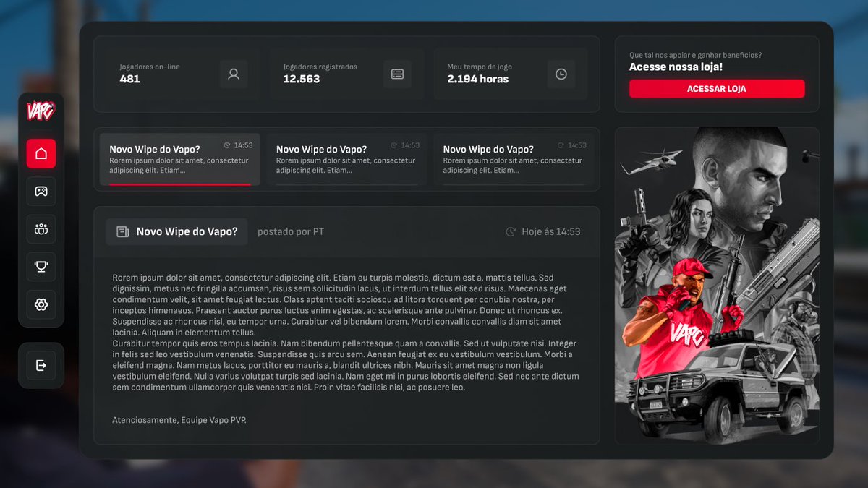Click the article body Rorem ipsum paragraph

[x=346, y=332]
